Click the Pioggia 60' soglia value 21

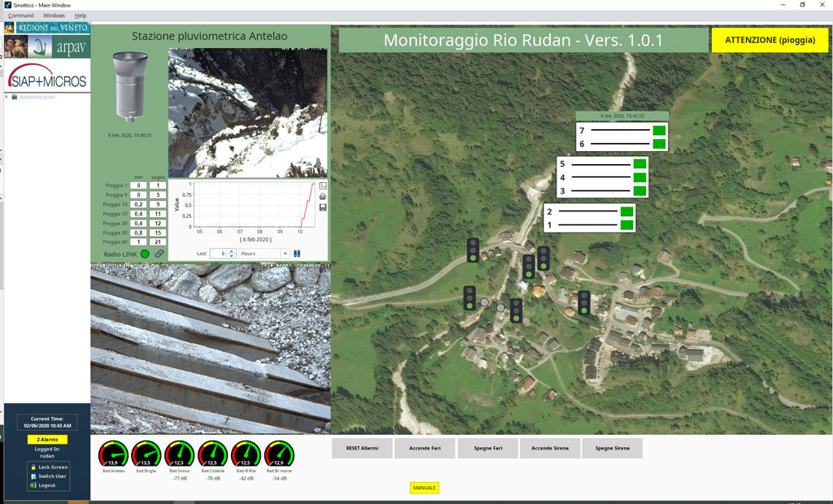pyautogui.click(x=158, y=242)
